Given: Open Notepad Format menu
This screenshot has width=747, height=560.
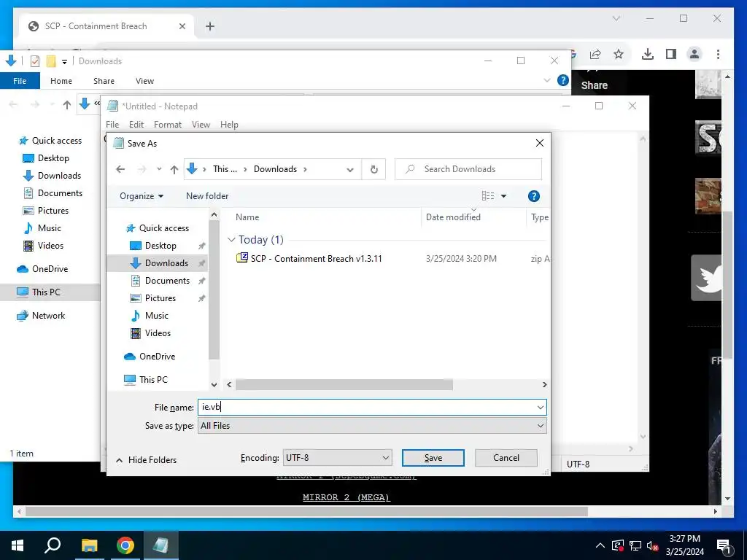Looking at the screenshot, I should pyautogui.click(x=168, y=124).
